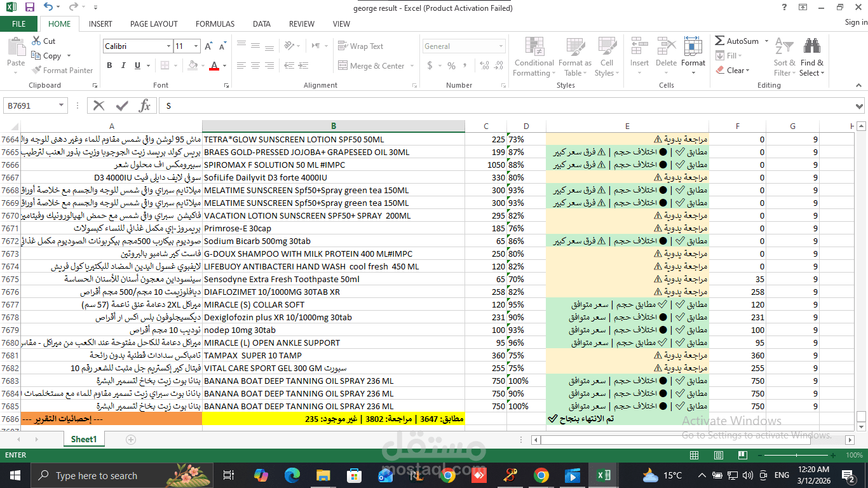Apply center horizontal alignment
Viewport: 868px width, 488px height.
255,65
